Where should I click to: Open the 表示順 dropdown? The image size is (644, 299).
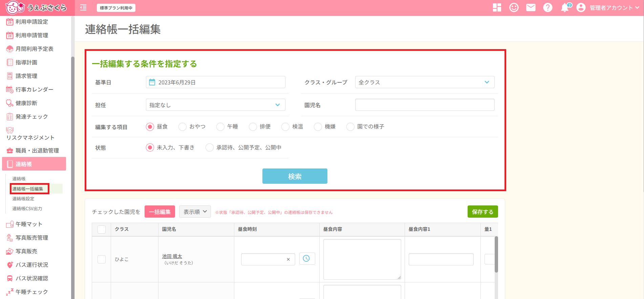[195, 212]
